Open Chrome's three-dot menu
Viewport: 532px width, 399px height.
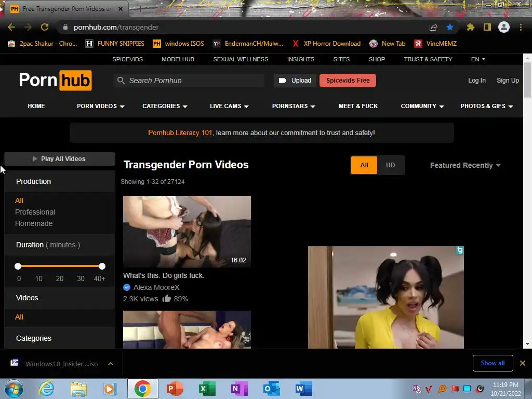click(x=521, y=27)
